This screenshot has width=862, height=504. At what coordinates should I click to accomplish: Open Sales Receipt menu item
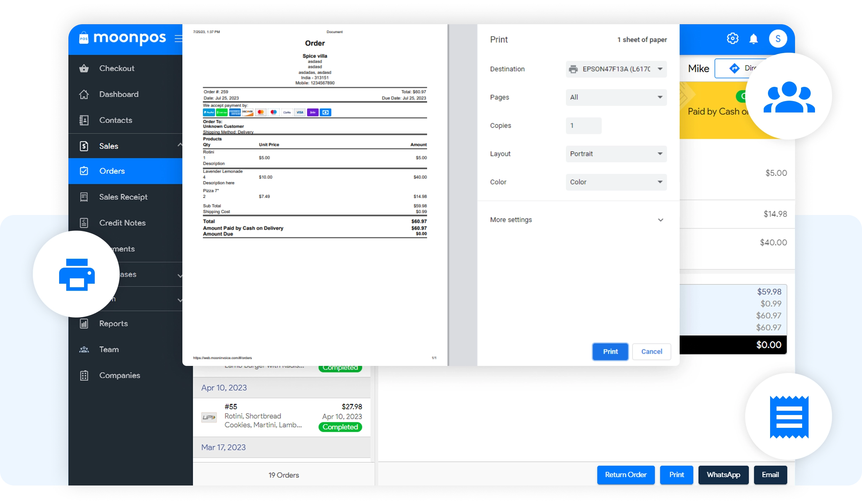[123, 197]
